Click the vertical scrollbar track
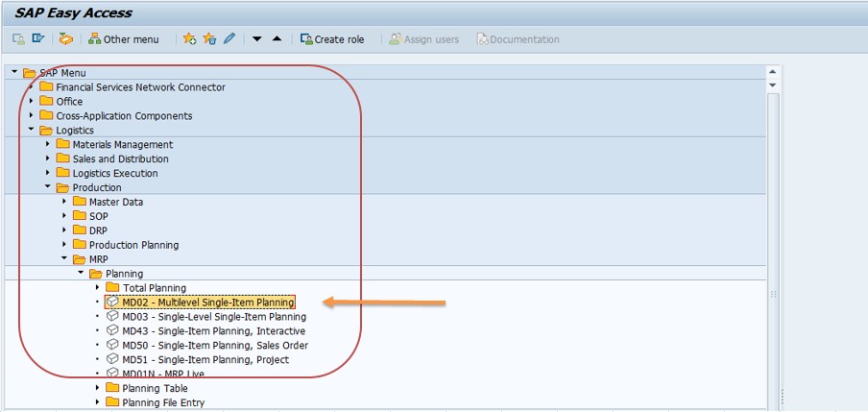This screenshot has width=868, height=412. 773,252
